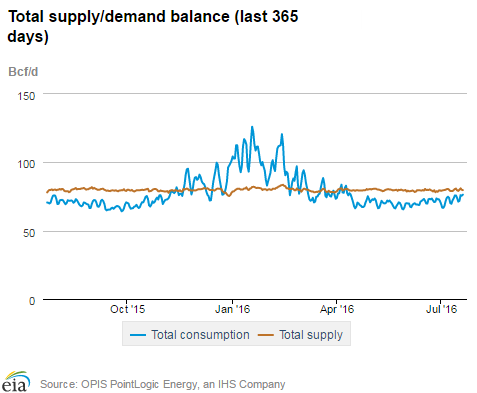
Task: Click the source text 'OPIS PointLogic Energy'
Action: tap(139, 384)
